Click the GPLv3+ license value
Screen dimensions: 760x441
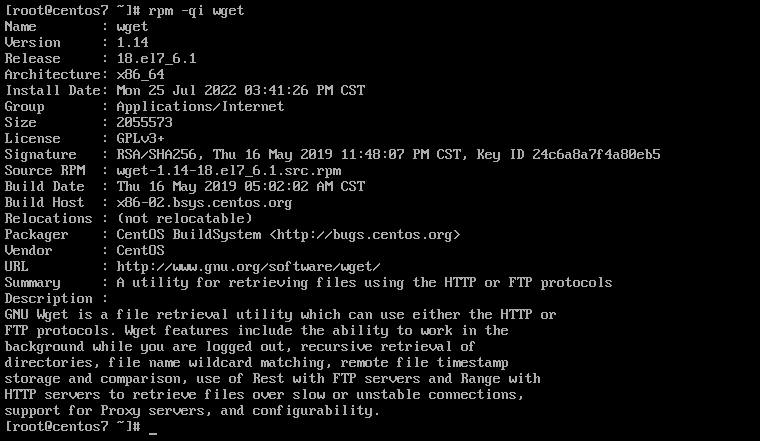click(140, 139)
